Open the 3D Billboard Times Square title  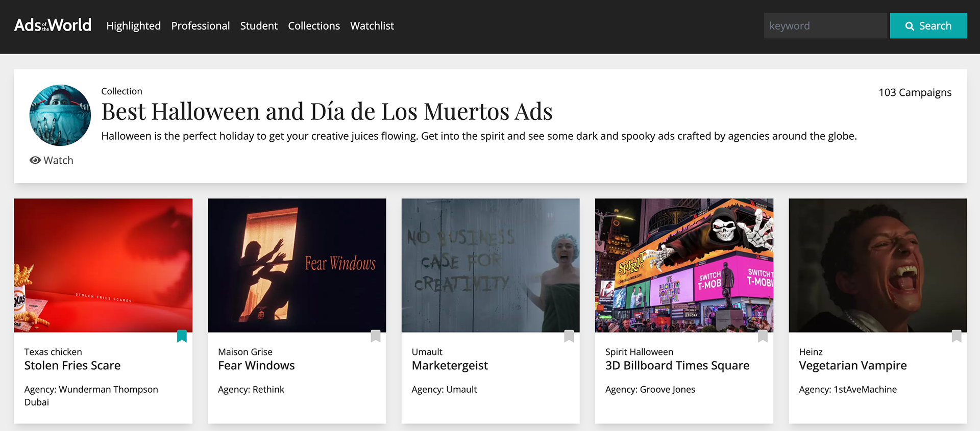click(x=677, y=366)
